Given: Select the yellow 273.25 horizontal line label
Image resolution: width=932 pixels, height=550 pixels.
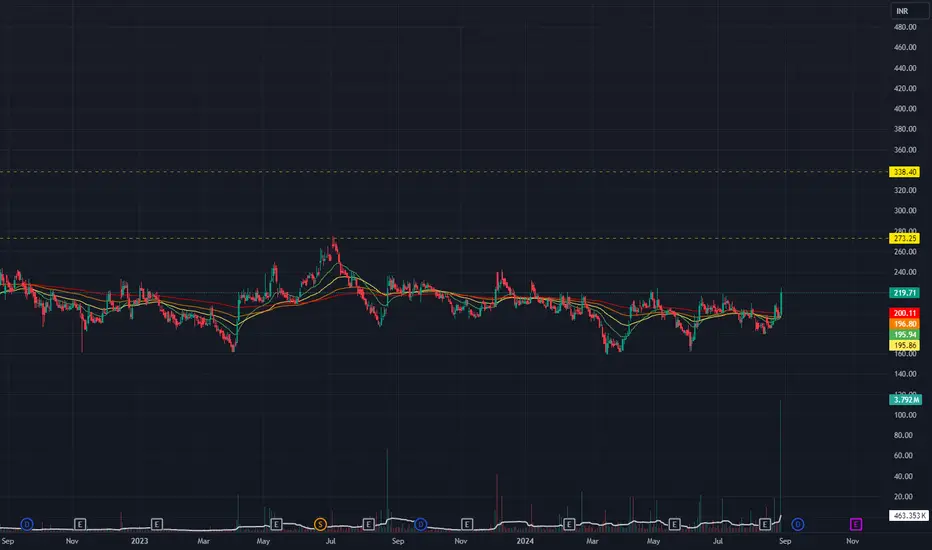Looking at the screenshot, I should [x=905, y=238].
